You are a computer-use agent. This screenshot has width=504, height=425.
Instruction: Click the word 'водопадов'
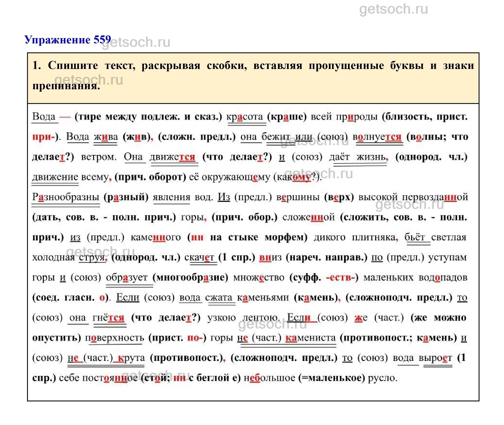443,278
